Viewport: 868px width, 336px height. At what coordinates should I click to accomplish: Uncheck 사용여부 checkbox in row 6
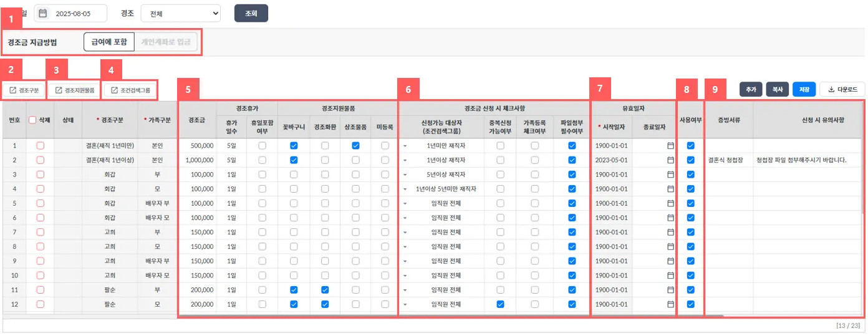pos(690,218)
